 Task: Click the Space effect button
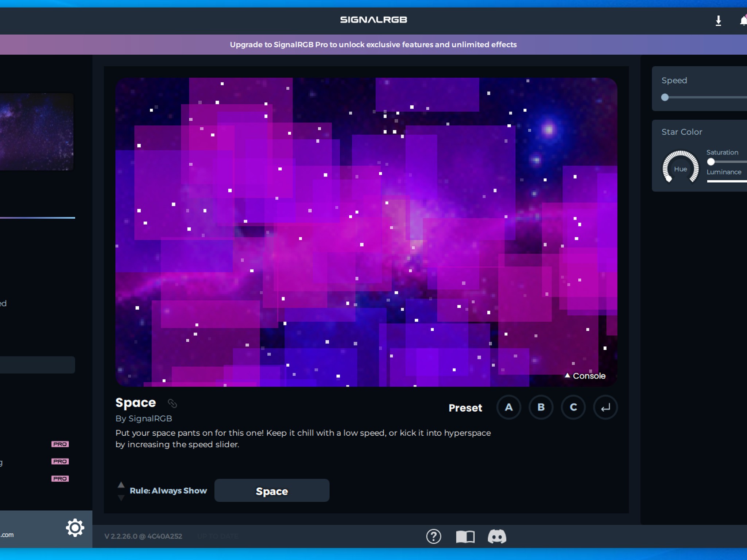272,491
